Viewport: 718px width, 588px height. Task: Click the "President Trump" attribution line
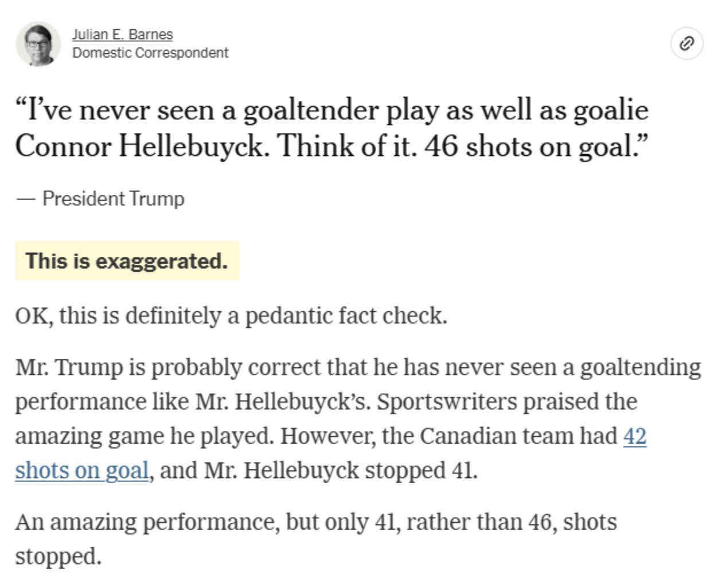[113, 198]
